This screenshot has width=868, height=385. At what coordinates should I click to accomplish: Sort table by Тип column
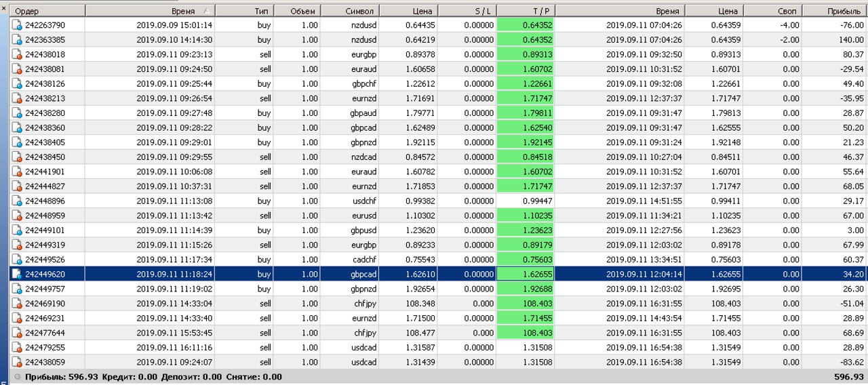pos(245,12)
